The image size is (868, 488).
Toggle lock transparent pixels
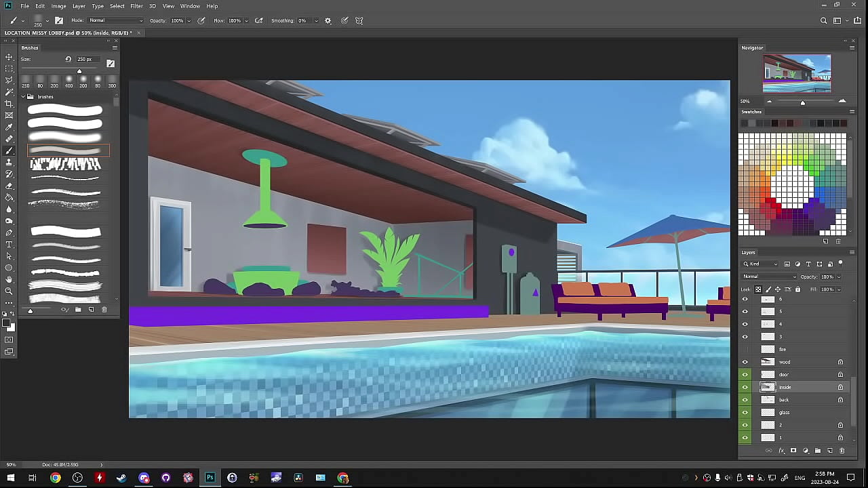(x=759, y=289)
